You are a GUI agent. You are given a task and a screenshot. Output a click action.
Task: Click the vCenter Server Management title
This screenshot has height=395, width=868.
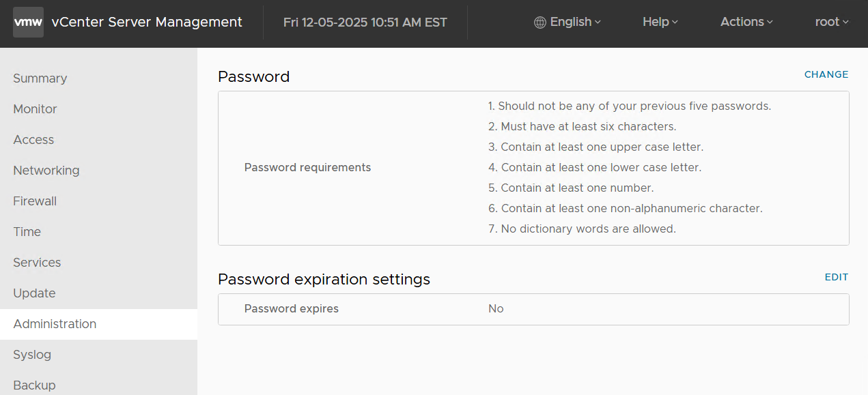147,23
